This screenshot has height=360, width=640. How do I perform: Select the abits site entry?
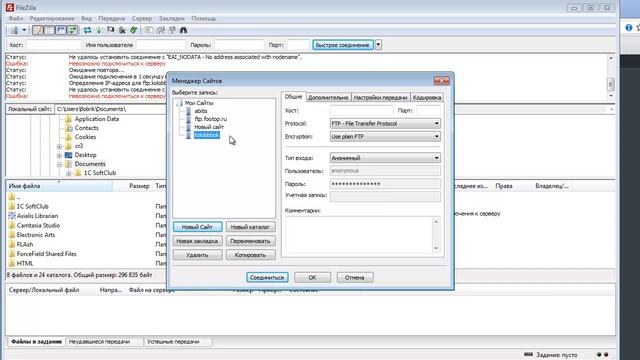[x=200, y=111]
